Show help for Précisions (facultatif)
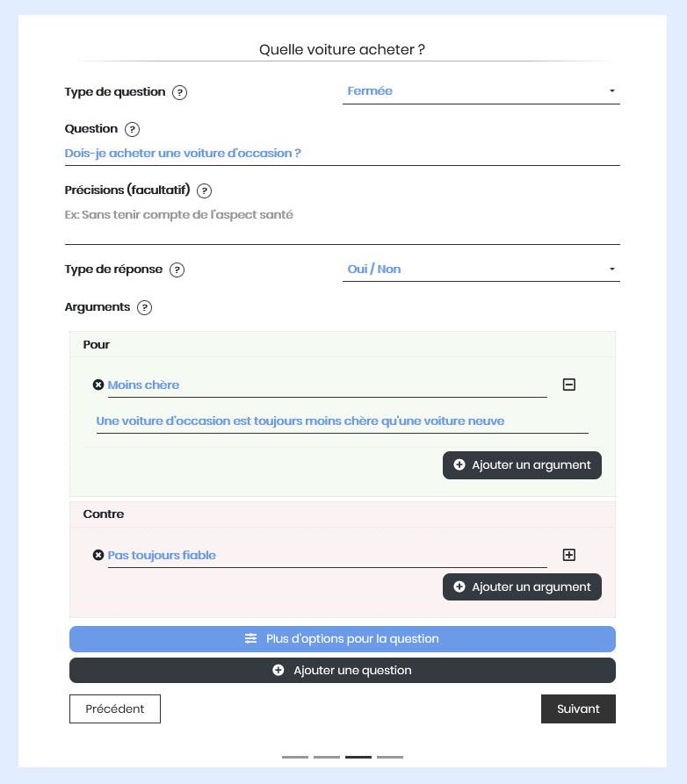The height and width of the screenshot is (784, 687). point(204,191)
